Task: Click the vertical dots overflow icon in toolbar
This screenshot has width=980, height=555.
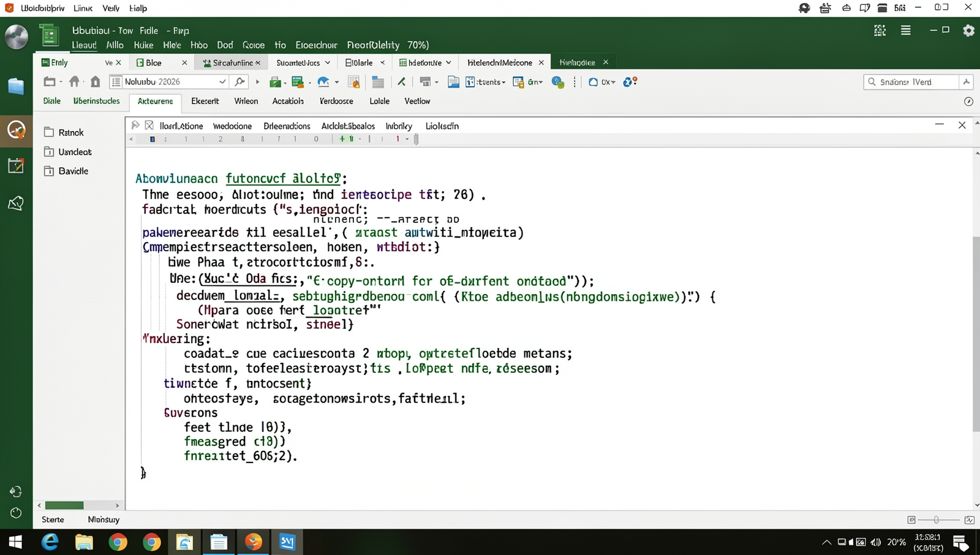Action: [575, 81]
